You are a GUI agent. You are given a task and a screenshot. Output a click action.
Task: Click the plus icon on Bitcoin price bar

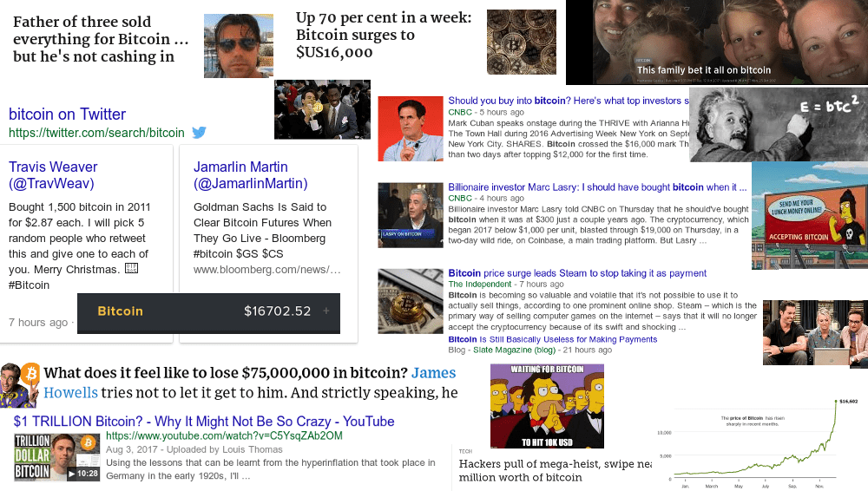[326, 311]
